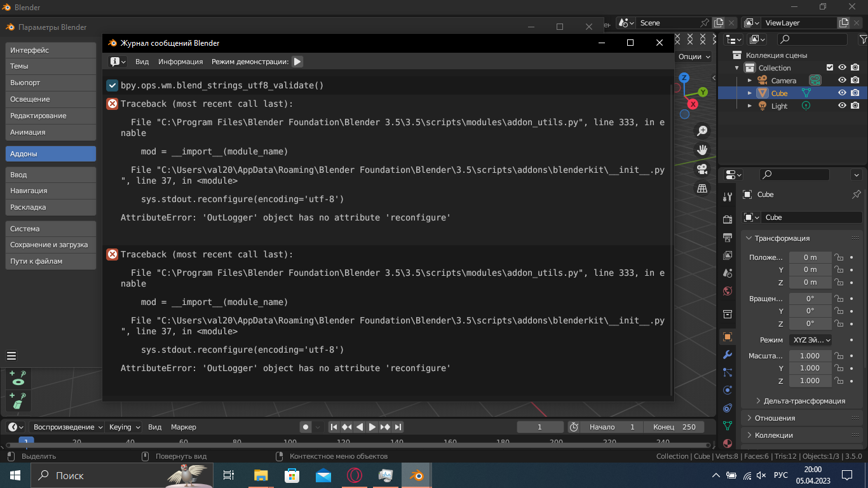Select the Modifier properties wrench icon
The width and height of the screenshot is (868, 488).
point(728,355)
